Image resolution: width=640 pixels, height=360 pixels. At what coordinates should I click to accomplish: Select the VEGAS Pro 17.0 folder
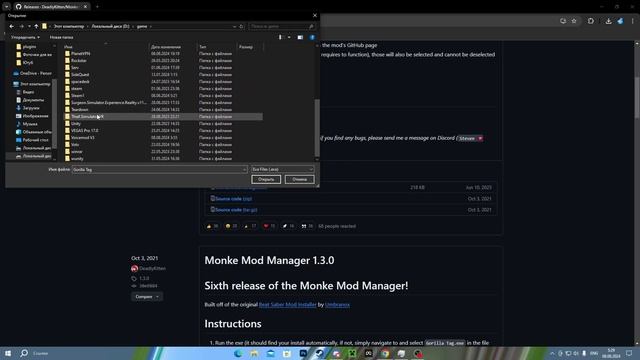[84, 131]
